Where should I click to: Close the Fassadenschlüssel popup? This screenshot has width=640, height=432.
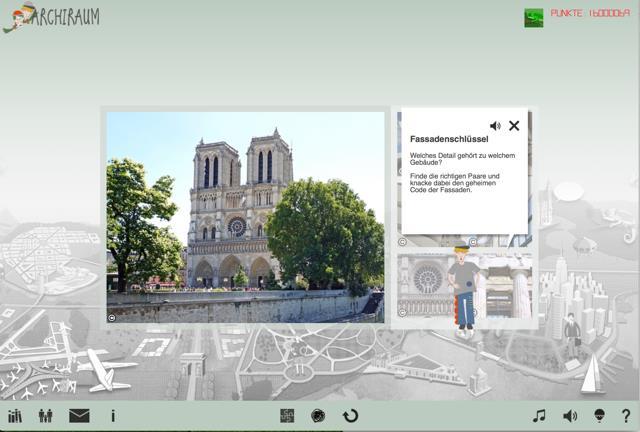pyautogui.click(x=514, y=126)
